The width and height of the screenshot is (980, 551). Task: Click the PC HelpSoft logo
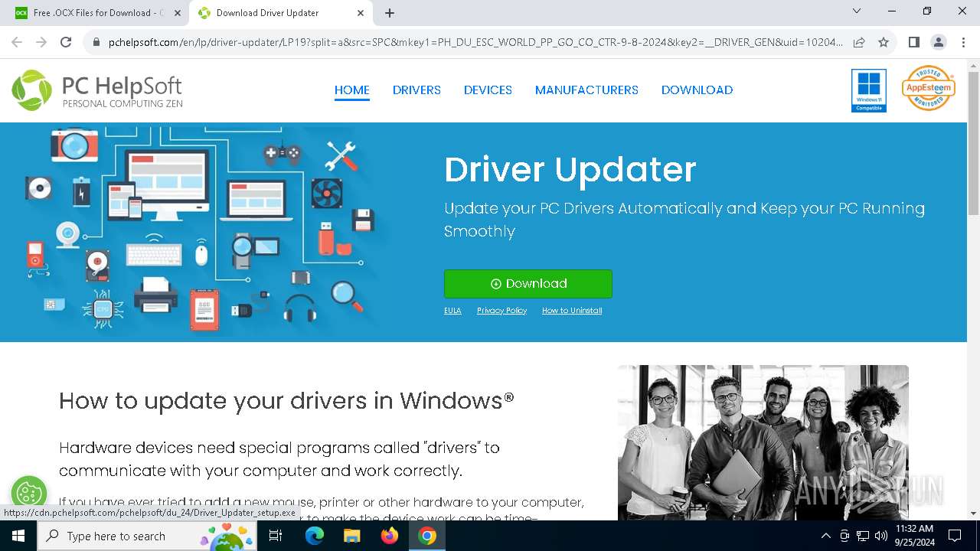coord(97,90)
